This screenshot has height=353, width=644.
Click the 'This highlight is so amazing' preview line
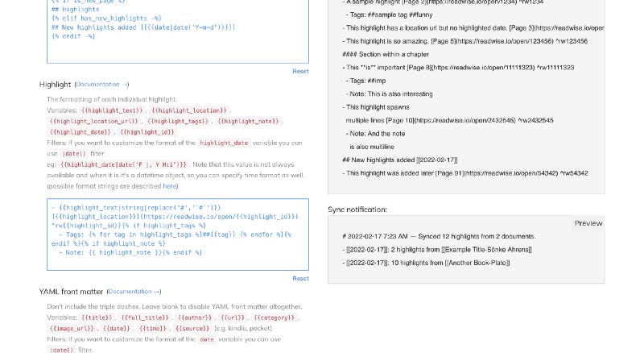[465, 41]
